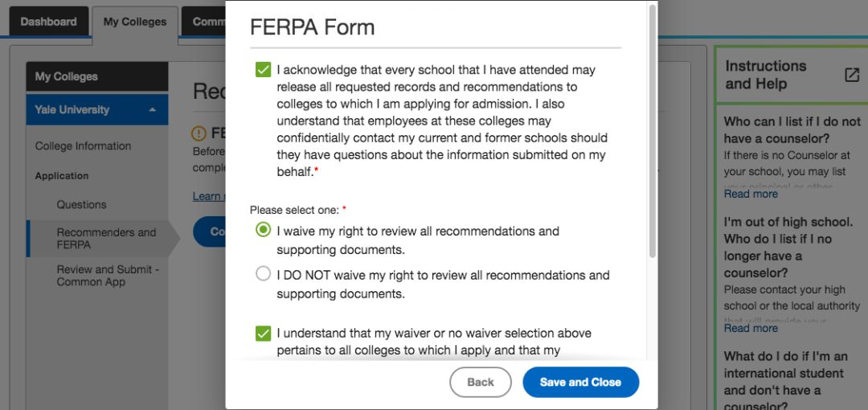Click the Back button

481,382
